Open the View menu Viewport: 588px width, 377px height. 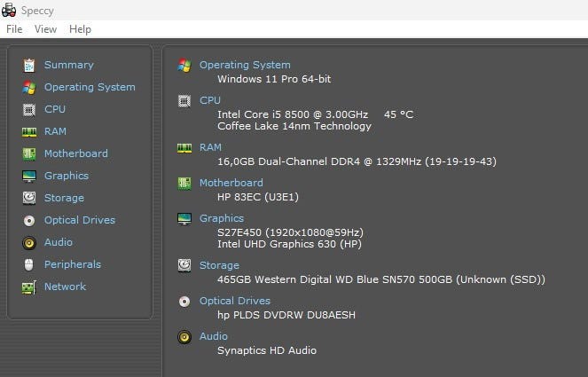45,29
